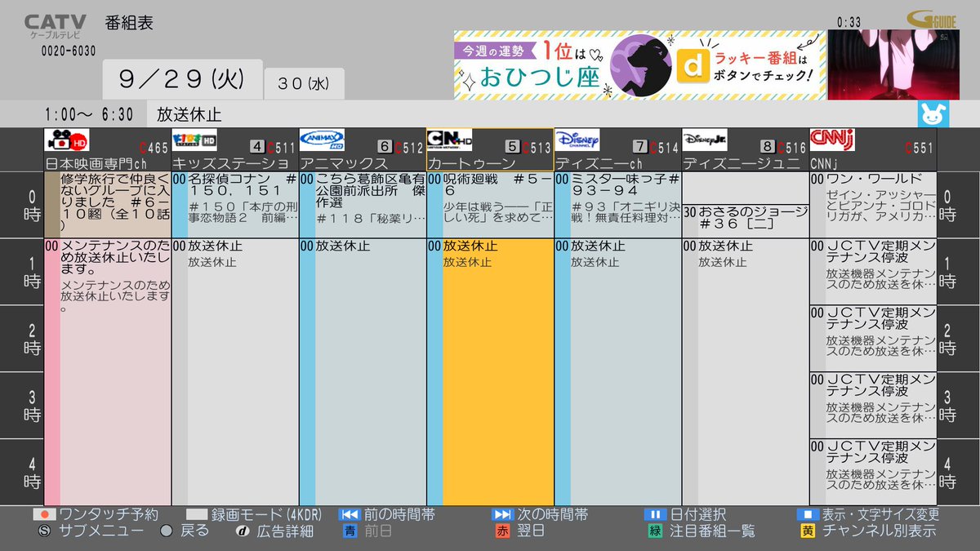This screenshot has width=980, height=551.
Task: Select the highlighted 放送休止 Cartoon Network program
Action: click(x=490, y=371)
